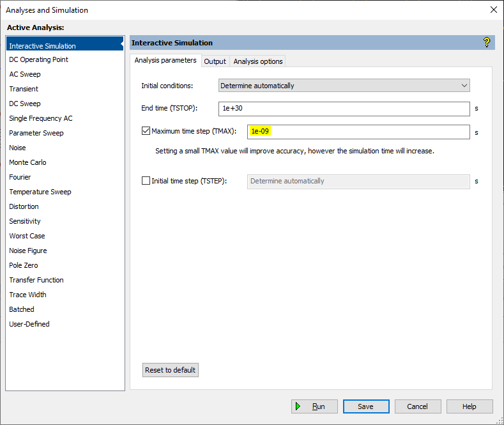Screen dimensions: 504x425
Task: Switch to the Analysis parameters tab
Action: tap(165, 60)
